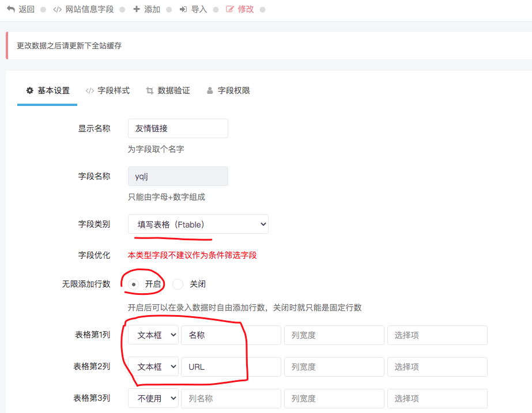The image size is (532, 413).
Task: Click the code icon beside 网站信息字段
Action: coord(57,9)
